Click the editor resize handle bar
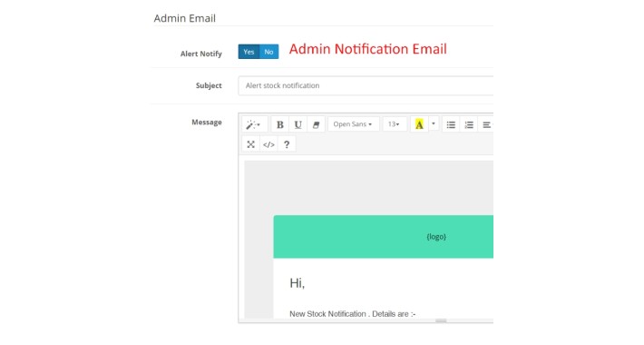 [x=441, y=320]
